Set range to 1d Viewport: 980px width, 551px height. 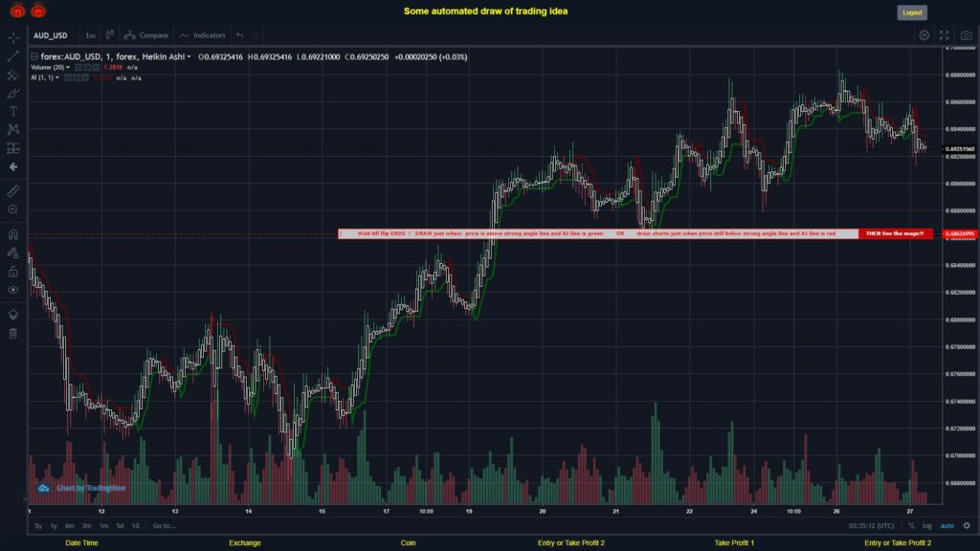click(x=136, y=526)
